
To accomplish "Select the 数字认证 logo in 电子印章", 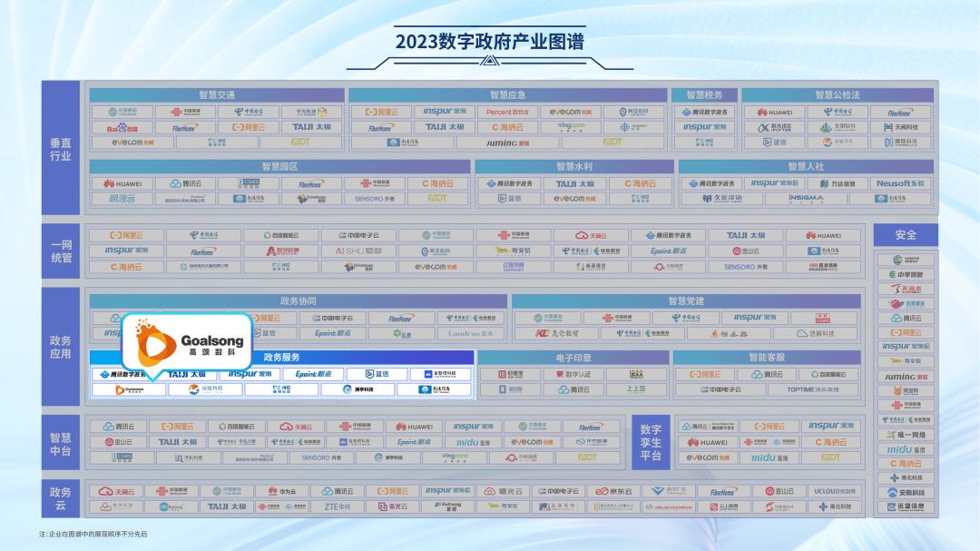I will click(573, 374).
